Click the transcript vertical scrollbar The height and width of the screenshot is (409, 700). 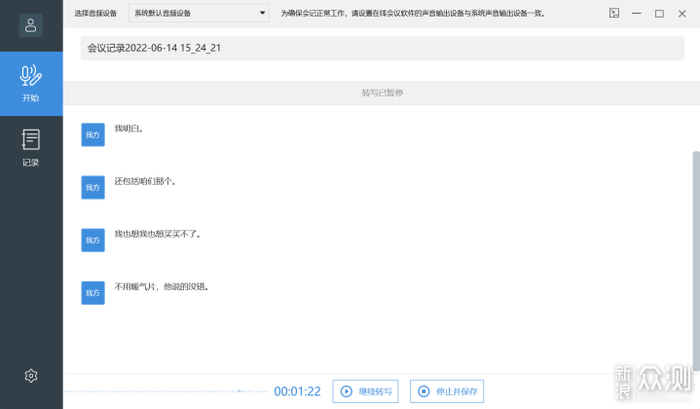pyautogui.click(x=696, y=261)
